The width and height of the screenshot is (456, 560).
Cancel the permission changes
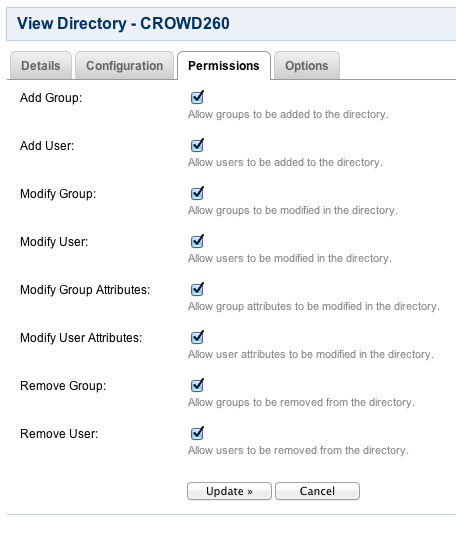pos(317,491)
